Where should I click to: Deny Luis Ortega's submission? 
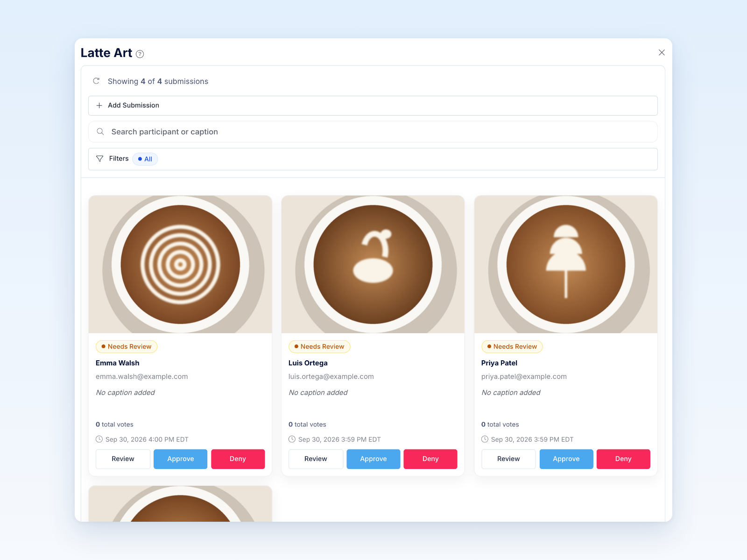pyautogui.click(x=430, y=459)
